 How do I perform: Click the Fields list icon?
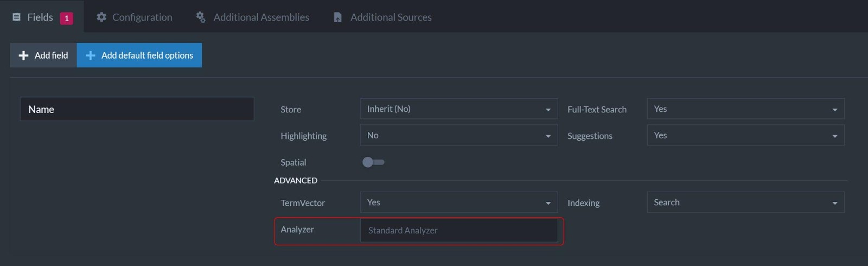[x=16, y=17]
